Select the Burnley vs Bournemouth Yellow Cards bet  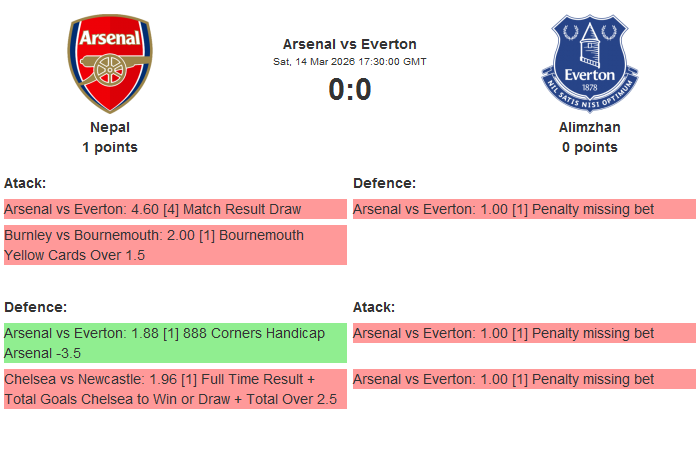pyautogui.click(x=175, y=245)
